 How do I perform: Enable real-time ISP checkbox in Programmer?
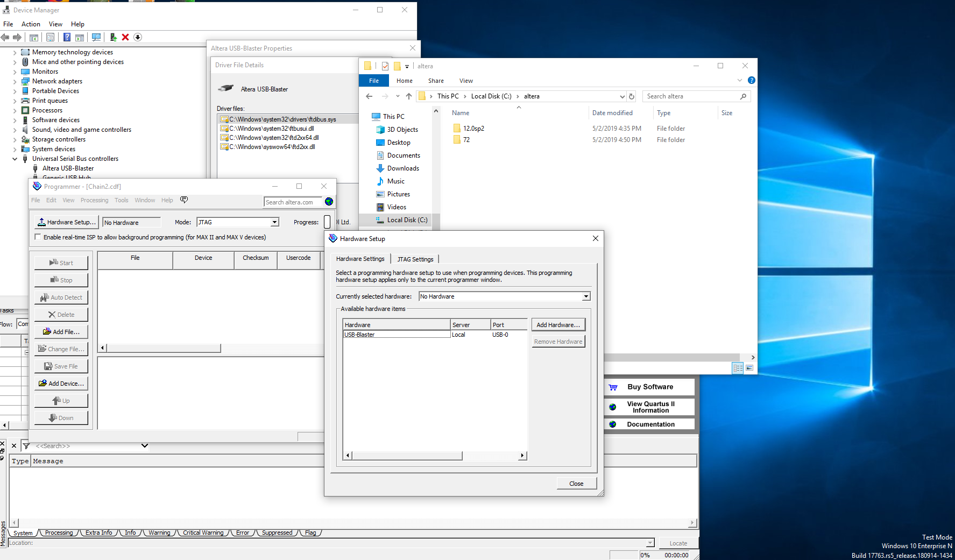38,237
